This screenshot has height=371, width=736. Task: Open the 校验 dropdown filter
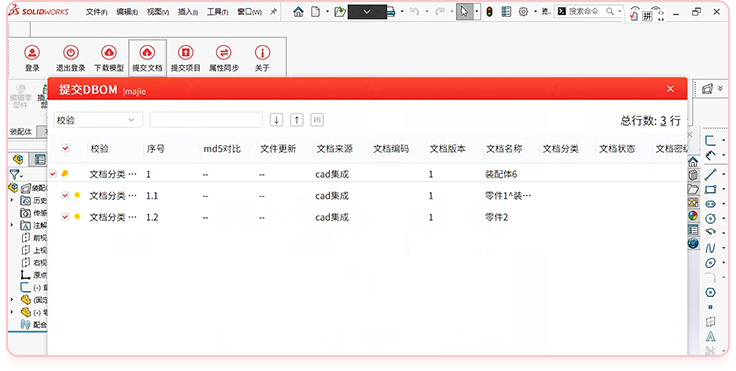(x=98, y=120)
